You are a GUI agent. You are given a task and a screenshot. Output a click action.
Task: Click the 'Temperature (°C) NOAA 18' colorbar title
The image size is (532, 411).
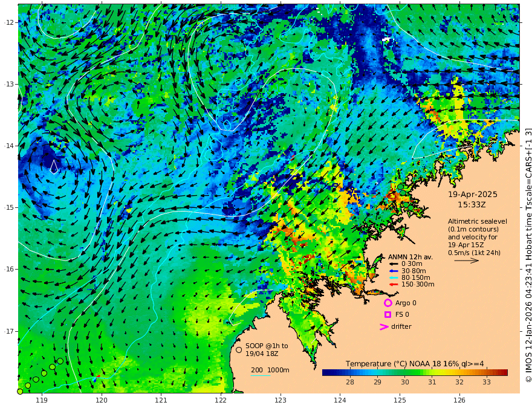tap(394, 364)
